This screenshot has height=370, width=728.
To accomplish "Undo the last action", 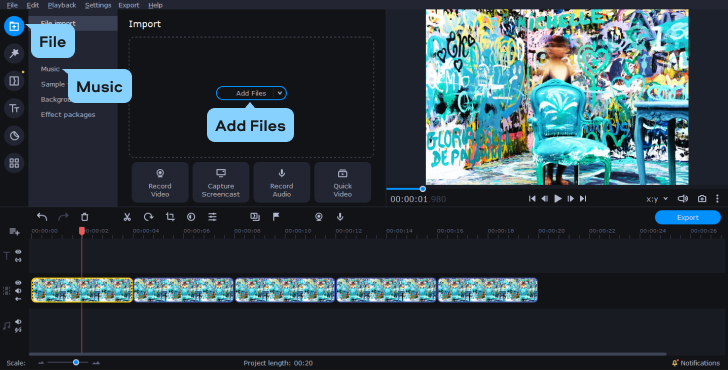I will click(x=42, y=217).
